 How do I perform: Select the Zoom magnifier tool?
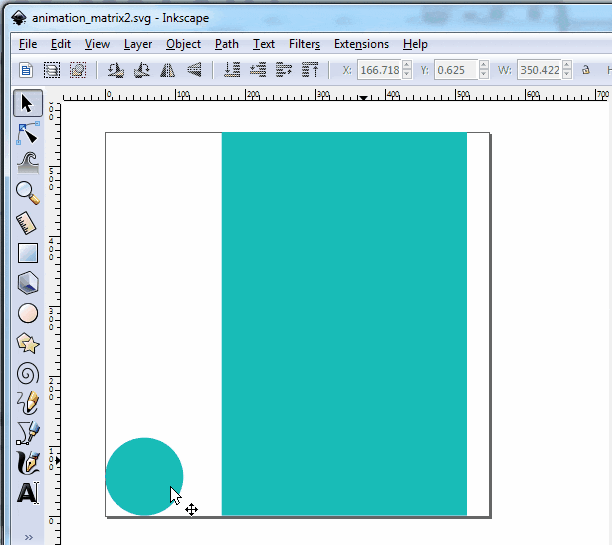(28, 193)
